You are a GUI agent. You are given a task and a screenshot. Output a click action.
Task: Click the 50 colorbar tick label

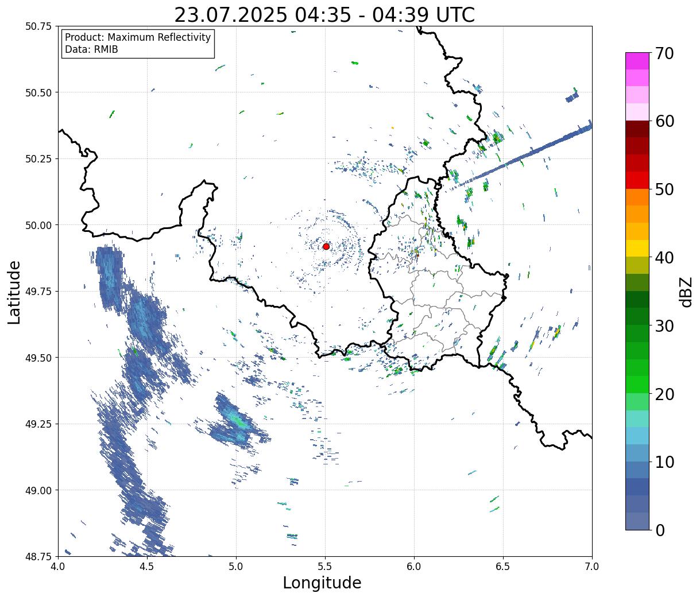[x=664, y=189]
